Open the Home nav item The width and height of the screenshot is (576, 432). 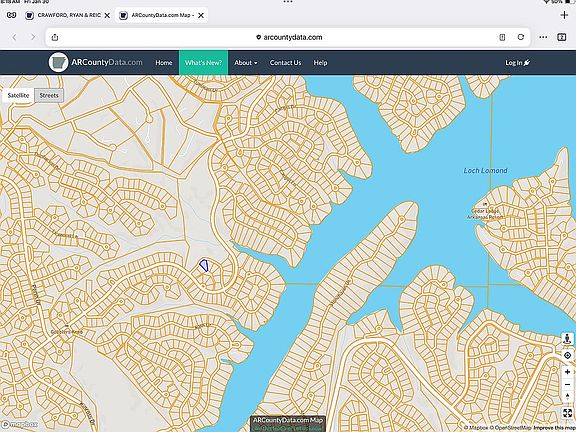163,63
